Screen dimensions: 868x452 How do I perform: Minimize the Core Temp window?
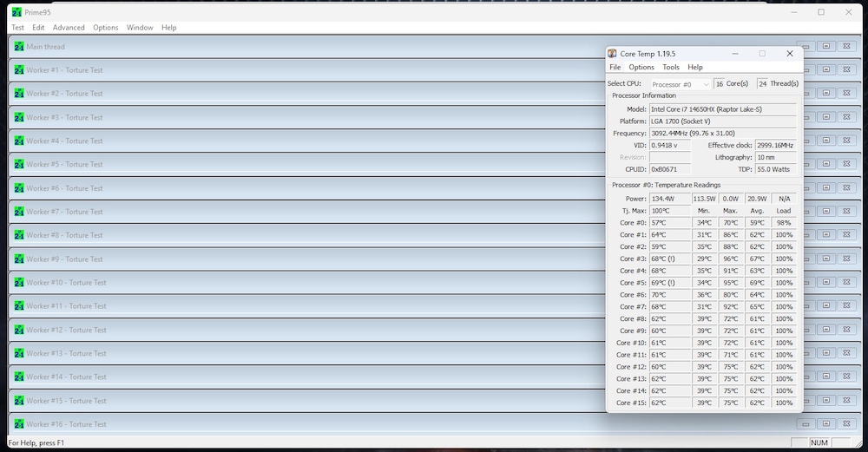click(734, 54)
